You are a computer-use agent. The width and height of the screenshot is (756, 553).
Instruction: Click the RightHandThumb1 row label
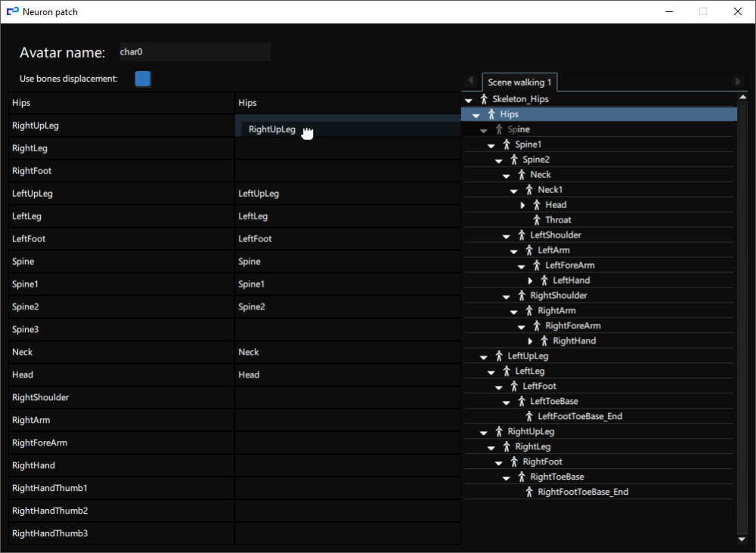[x=50, y=489]
